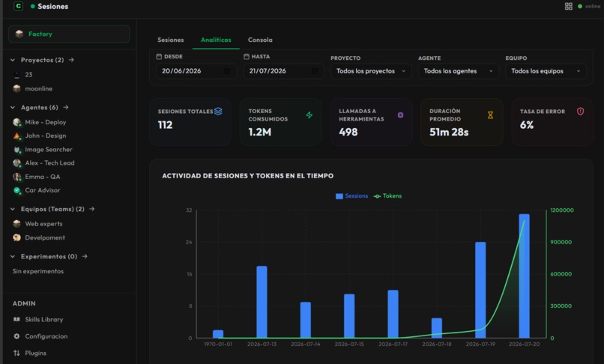Click Mike - Deploy agent avatar

click(x=17, y=122)
